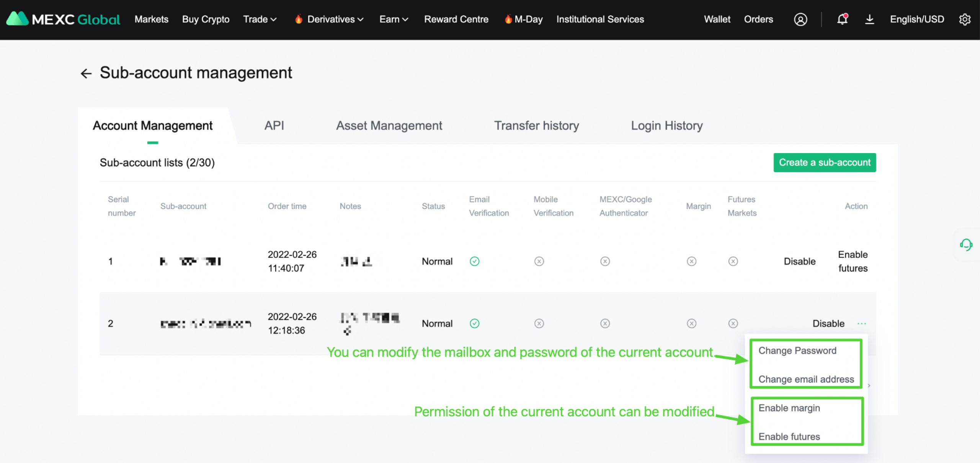Go back using the left arrow

(x=86, y=73)
